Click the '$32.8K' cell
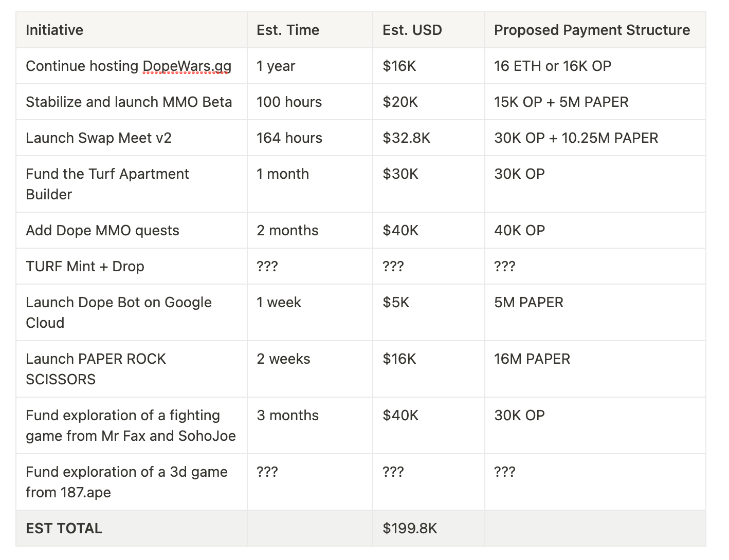The height and width of the screenshot is (560, 729). (429, 138)
